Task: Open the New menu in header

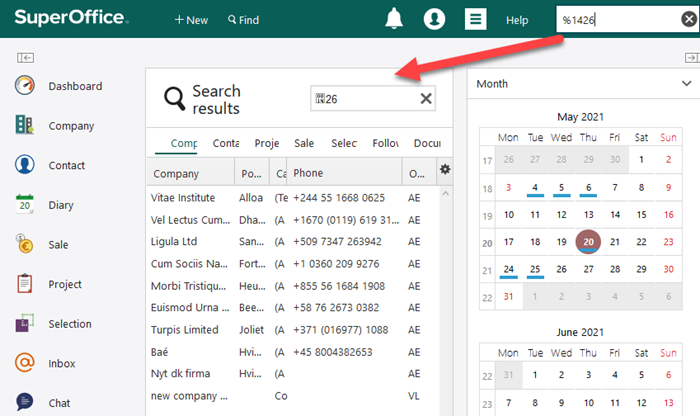Action: click(x=191, y=20)
